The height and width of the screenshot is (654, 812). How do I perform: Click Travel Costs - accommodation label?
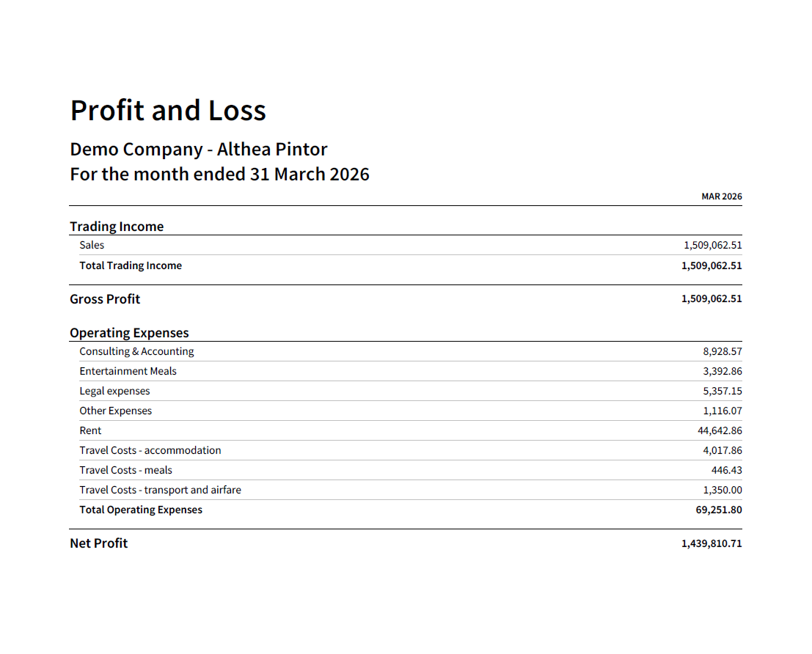(150, 450)
